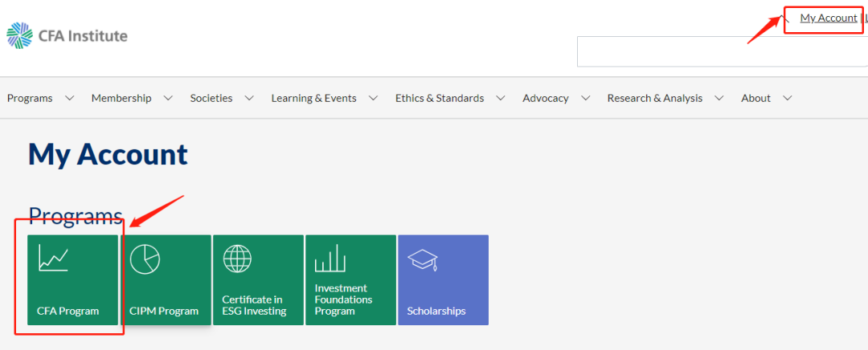Viewport: 868px width, 350px height.
Task: Expand the Learning & Events chevron
Action: pyautogui.click(x=373, y=99)
